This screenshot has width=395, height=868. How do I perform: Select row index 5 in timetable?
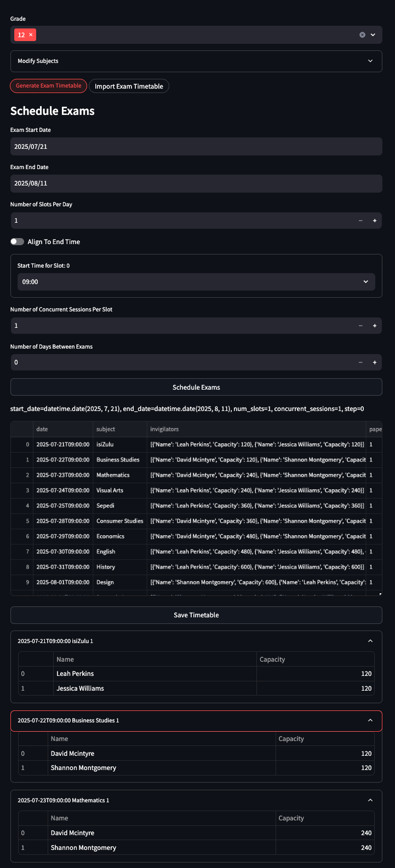[22, 521]
